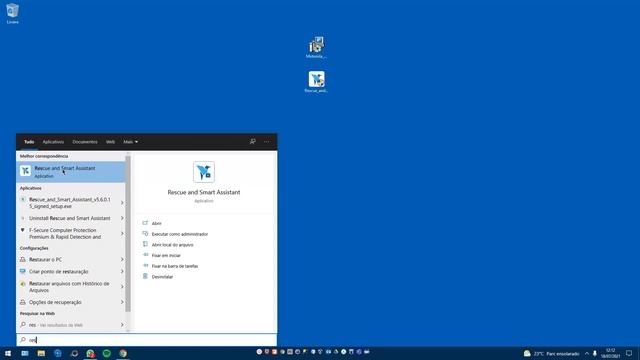Expand the Uninstall Rescue and Smart Assistant arrow
The image size is (640, 360).
(122, 218)
